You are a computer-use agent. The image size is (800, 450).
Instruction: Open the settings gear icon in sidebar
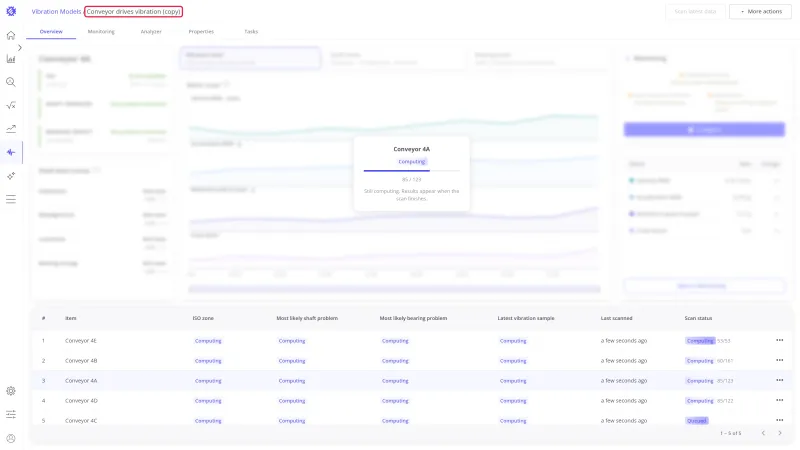point(11,391)
